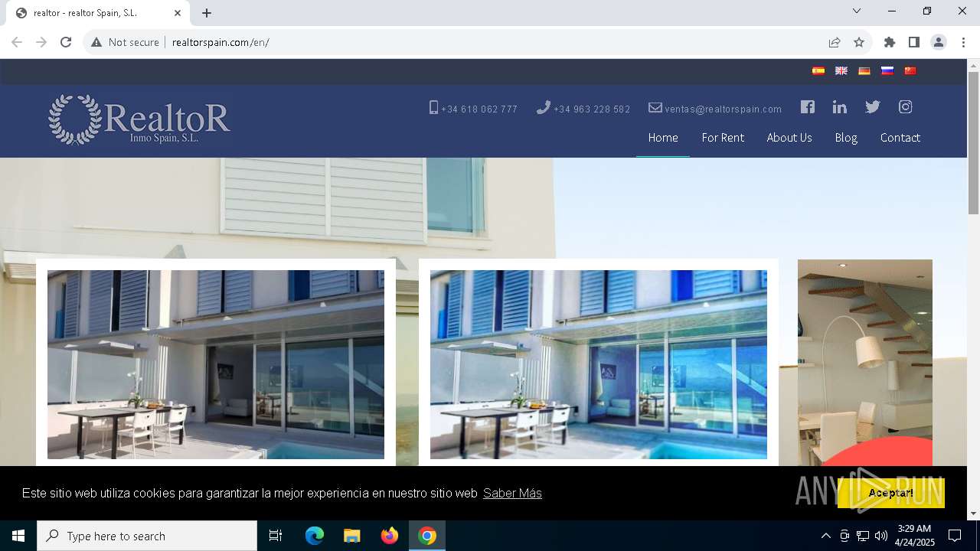Go back in browser history

coord(17,42)
